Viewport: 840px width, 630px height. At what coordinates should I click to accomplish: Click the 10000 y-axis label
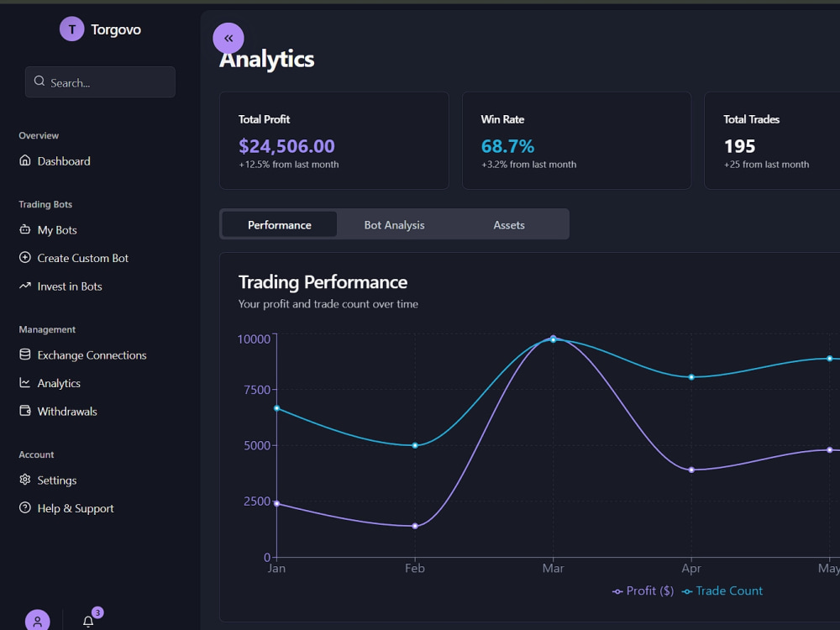point(254,339)
